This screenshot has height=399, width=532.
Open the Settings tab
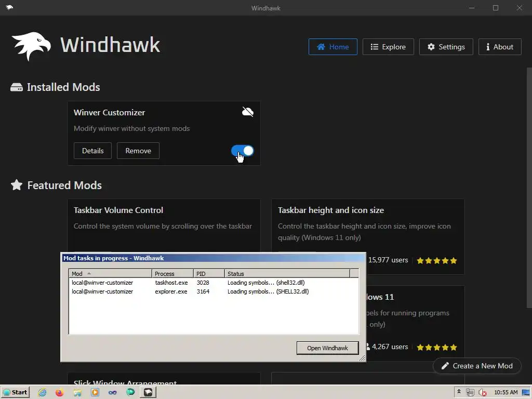click(446, 47)
